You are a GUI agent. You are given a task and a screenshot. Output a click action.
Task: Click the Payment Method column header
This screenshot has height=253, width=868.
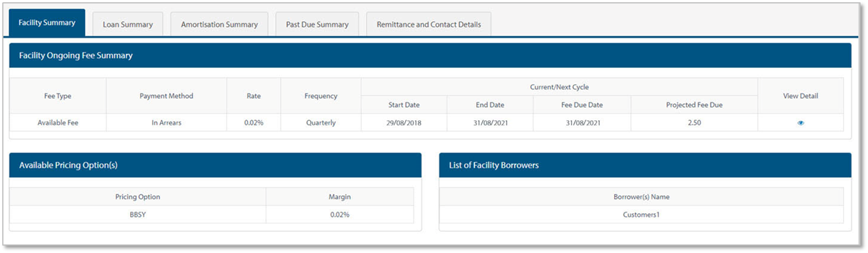[166, 96]
